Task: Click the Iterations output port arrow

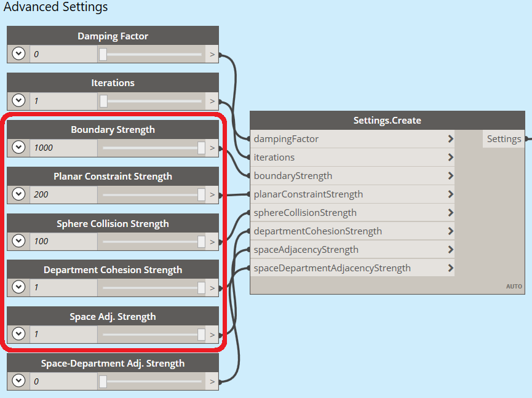Action: pyautogui.click(x=212, y=101)
